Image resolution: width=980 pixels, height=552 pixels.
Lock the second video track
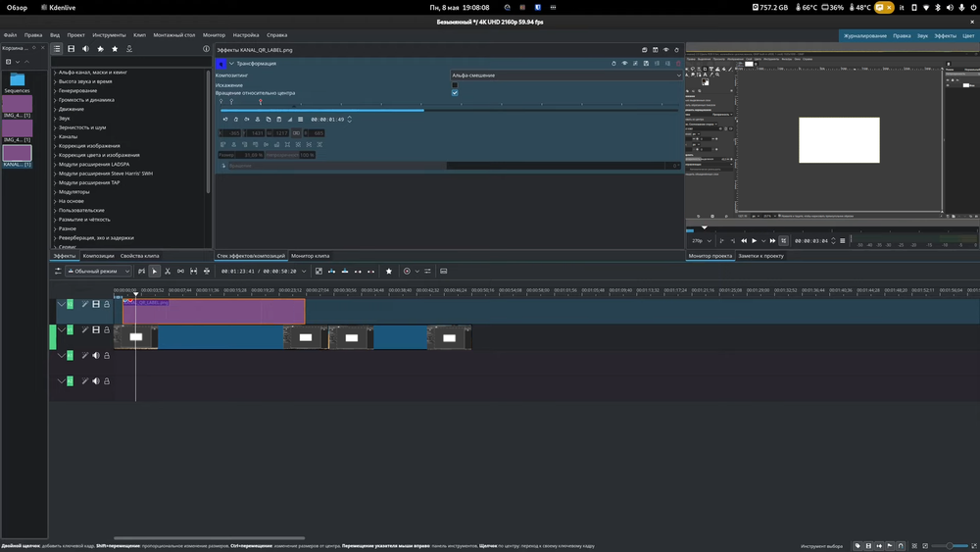[107, 330]
